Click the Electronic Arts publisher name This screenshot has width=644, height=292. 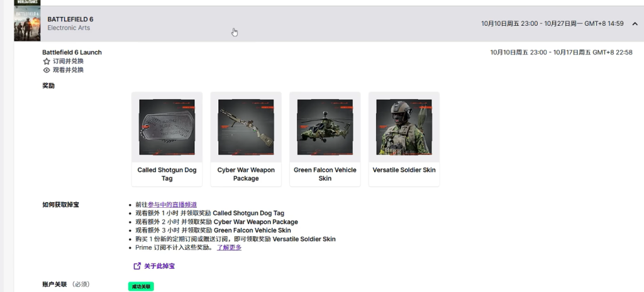(70, 28)
